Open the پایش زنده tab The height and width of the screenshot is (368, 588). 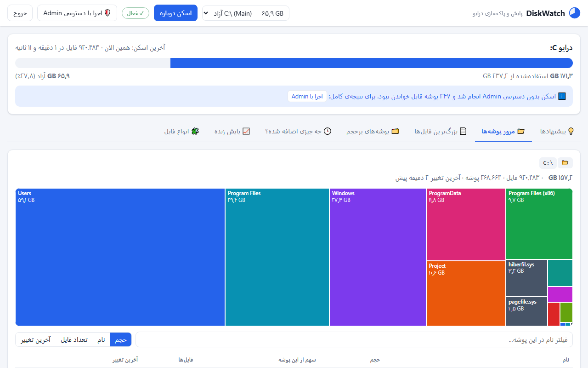point(232,131)
